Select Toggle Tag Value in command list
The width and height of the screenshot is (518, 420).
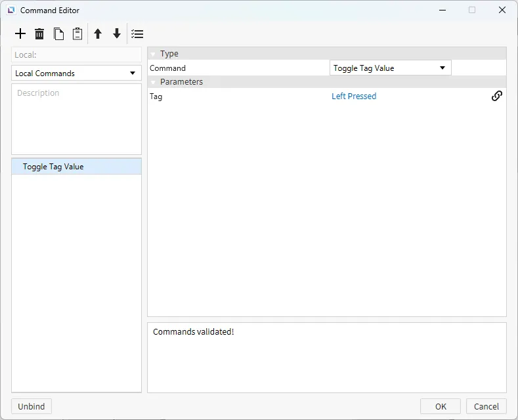53,167
